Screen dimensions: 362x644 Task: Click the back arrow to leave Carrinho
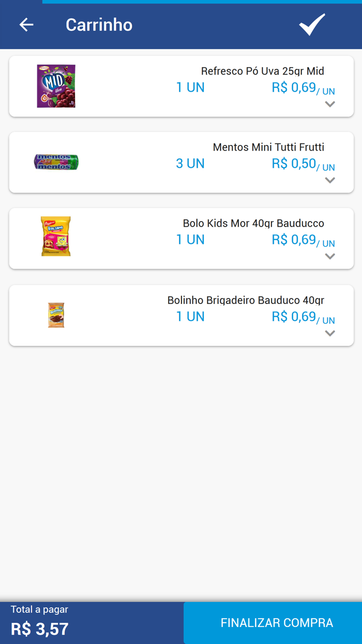point(26,24)
